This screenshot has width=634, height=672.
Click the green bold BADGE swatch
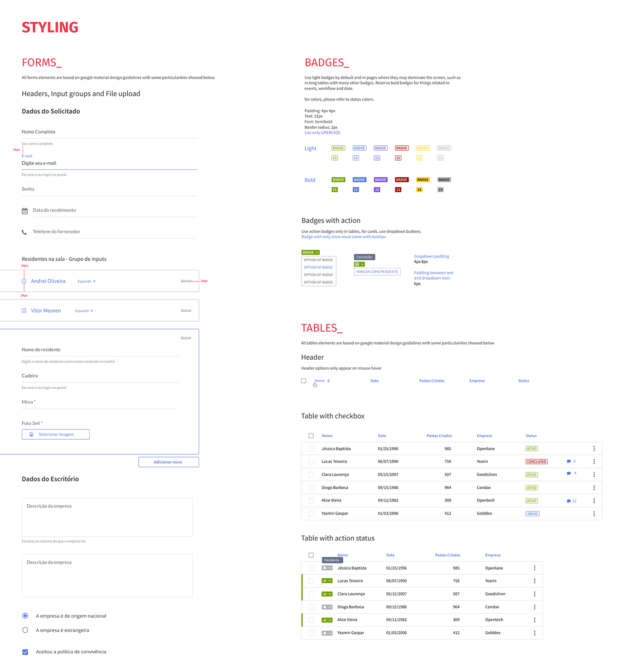pos(338,180)
